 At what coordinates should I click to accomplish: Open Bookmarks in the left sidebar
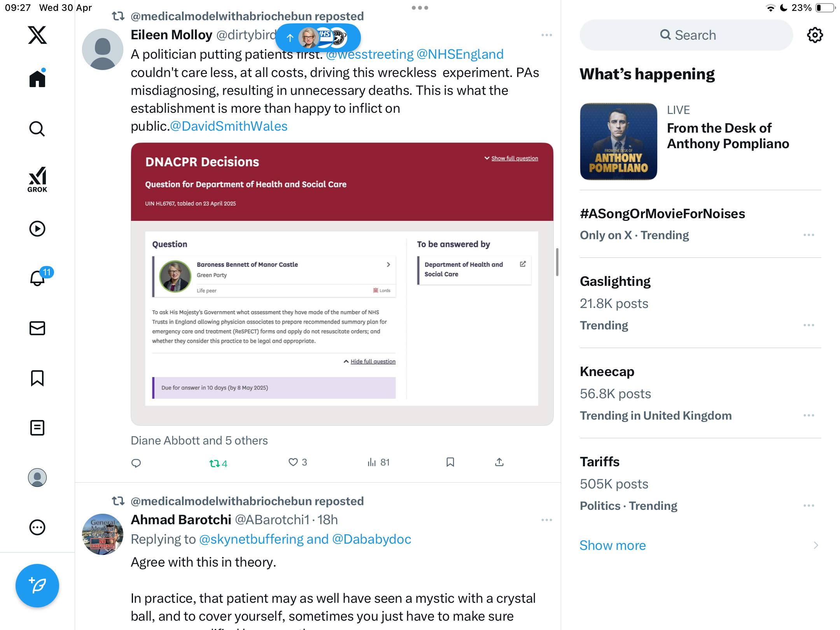coord(37,378)
